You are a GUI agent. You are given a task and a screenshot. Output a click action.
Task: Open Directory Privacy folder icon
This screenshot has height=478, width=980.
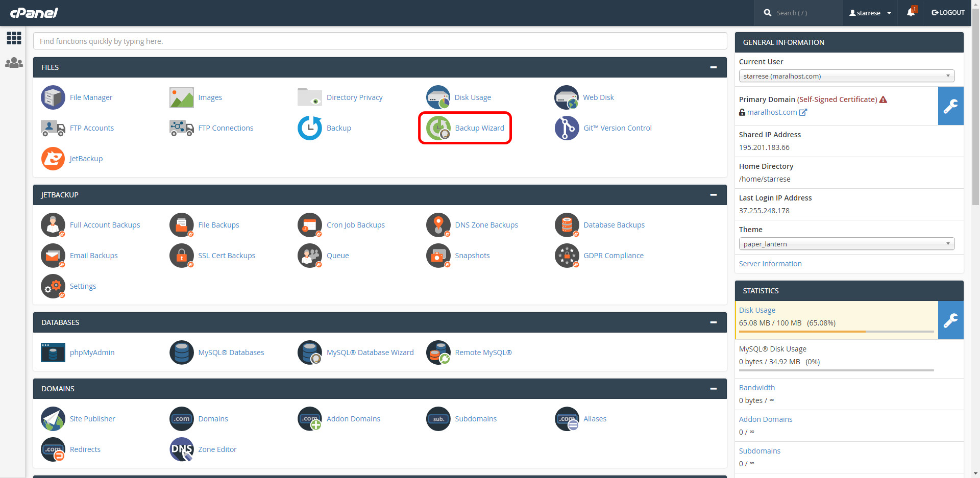pyautogui.click(x=310, y=97)
